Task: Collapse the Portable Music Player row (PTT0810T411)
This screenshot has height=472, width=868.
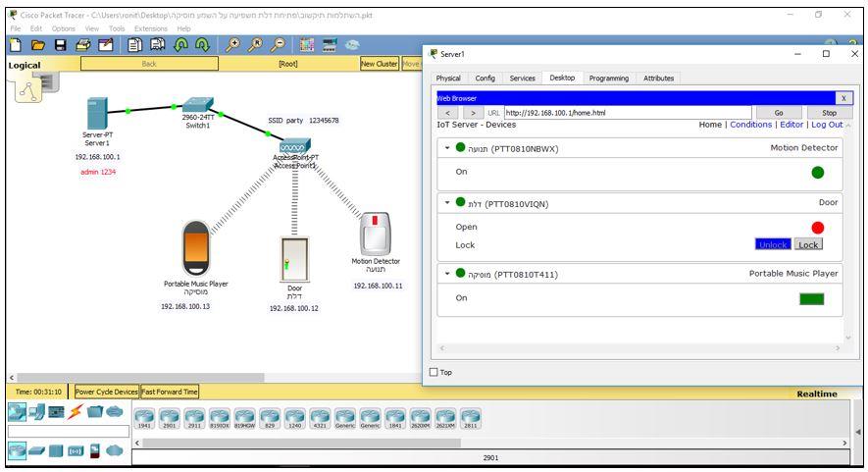Action: pos(447,274)
